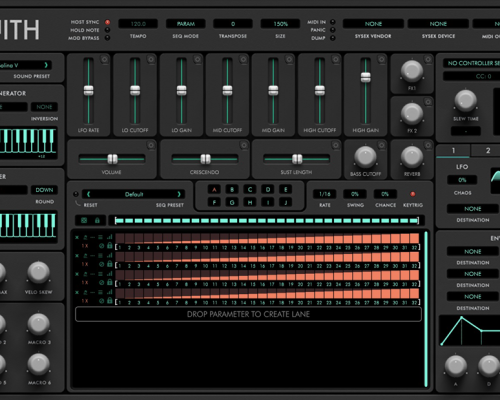Click next arrow of the SEQ PRESET selector
The image size is (500, 400).
(x=179, y=194)
